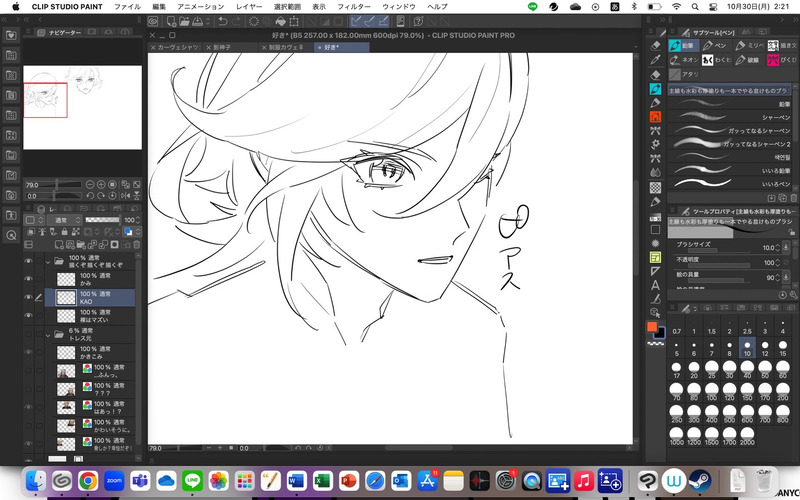The image size is (800, 500).
Task: Open the レイヤー menu
Action: 249,7
